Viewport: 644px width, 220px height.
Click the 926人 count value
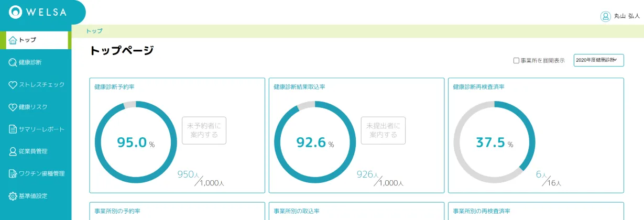click(368, 174)
